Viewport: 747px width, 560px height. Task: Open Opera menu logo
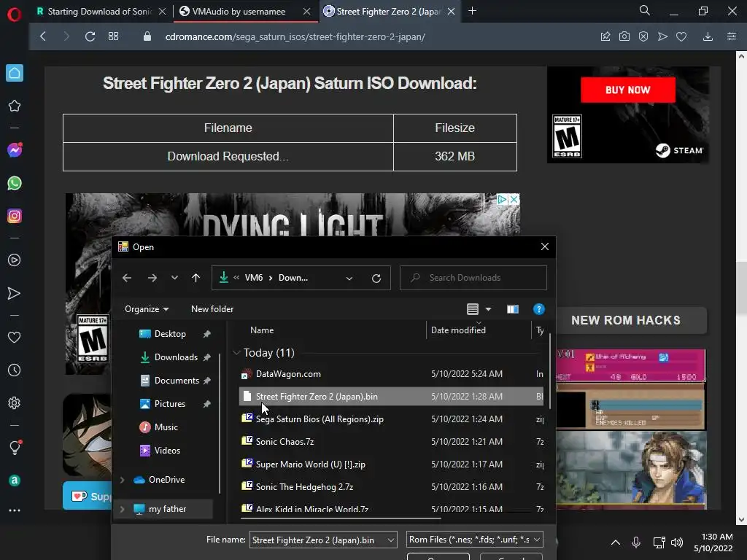pos(15,15)
